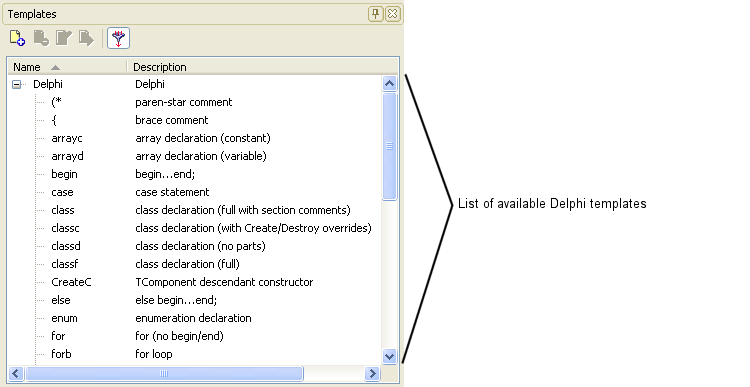Select the { brace comment template
Image resolution: width=750 pixels, height=387 pixels.
[54, 120]
